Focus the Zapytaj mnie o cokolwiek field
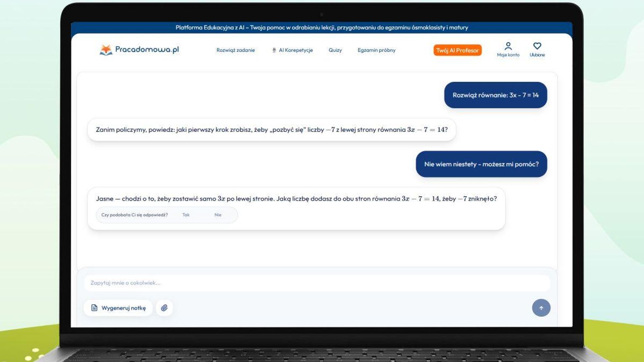 coord(317,283)
